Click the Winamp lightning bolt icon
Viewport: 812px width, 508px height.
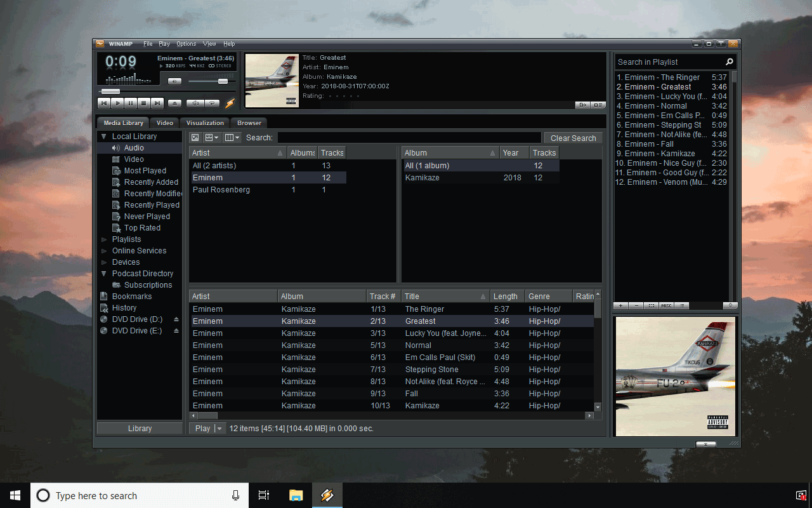(x=230, y=103)
